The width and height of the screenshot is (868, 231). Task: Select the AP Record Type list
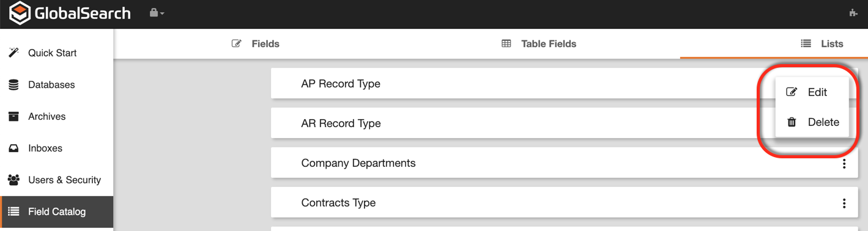tap(340, 84)
